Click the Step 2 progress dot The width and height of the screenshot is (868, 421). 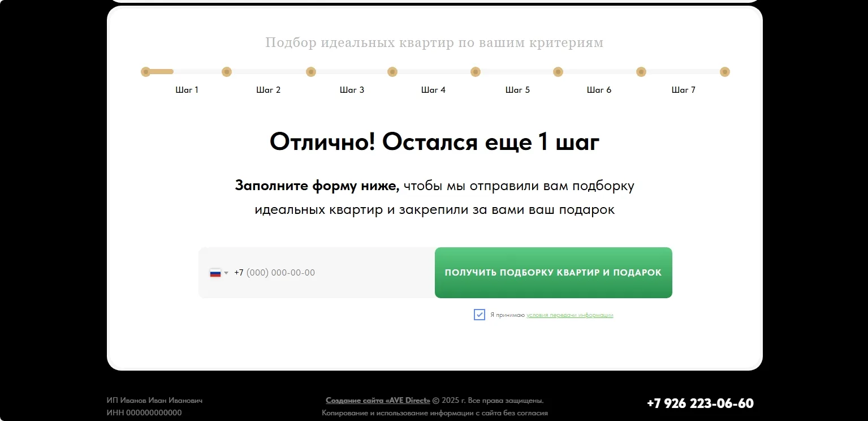point(227,72)
